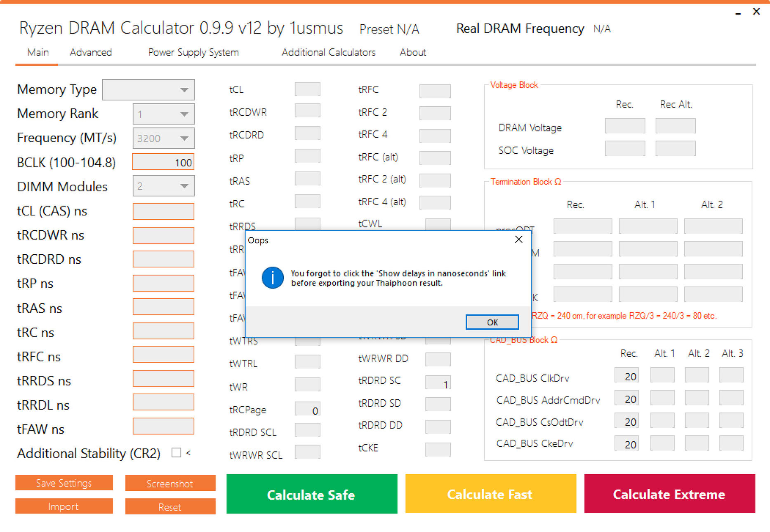Click Save Settings button

coord(64,483)
